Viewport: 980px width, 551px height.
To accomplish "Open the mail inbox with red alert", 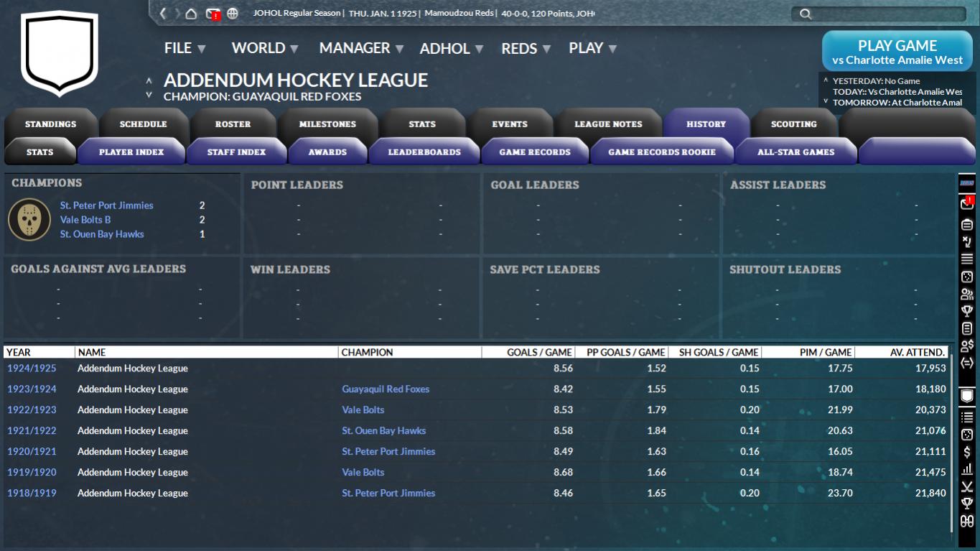I will [213, 14].
